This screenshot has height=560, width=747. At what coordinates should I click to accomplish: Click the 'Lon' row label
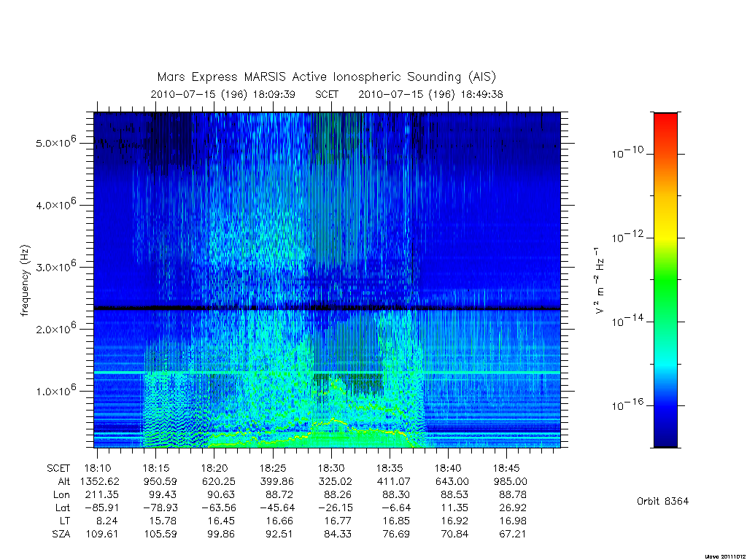tap(61, 495)
